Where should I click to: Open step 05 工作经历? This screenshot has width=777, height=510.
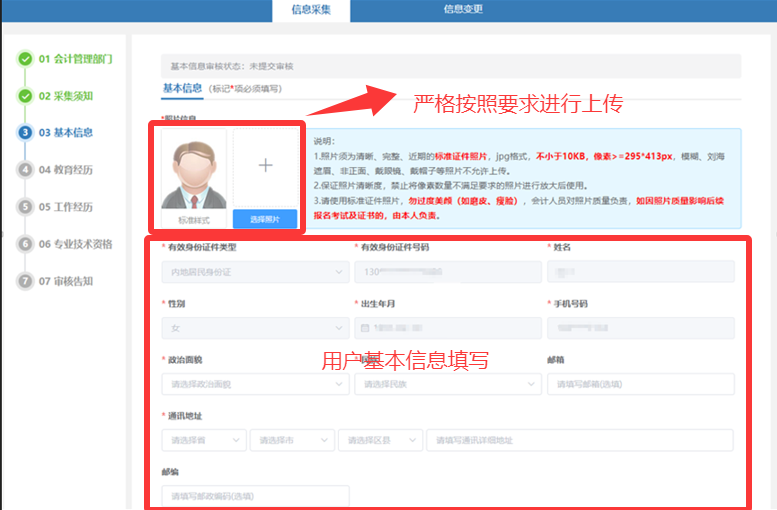pos(66,207)
